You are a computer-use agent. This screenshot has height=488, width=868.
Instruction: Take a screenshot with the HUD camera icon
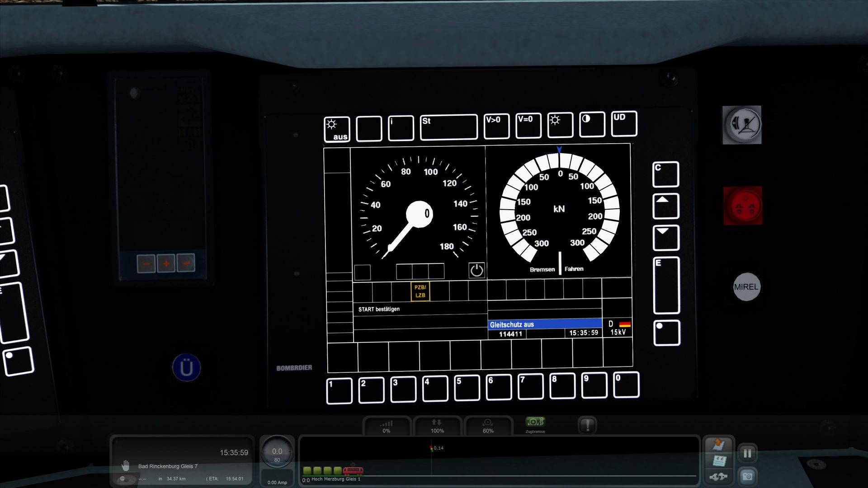(747, 476)
